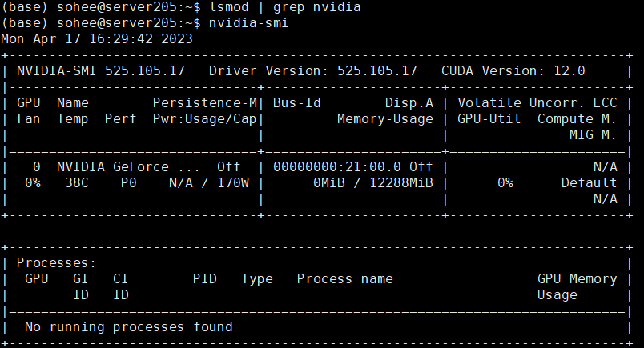Click the 'Persistence-M' column header
The image size is (644, 348).
coord(204,103)
